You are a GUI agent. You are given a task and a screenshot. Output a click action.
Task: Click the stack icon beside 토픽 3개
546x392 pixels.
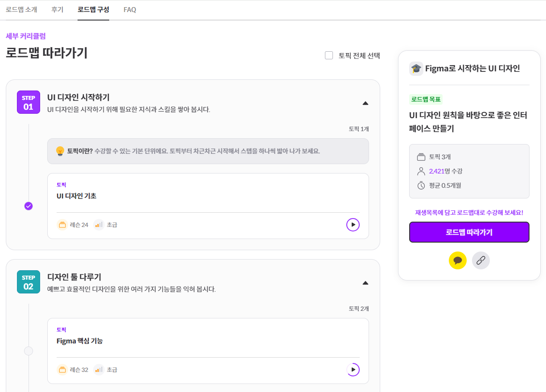click(421, 157)
